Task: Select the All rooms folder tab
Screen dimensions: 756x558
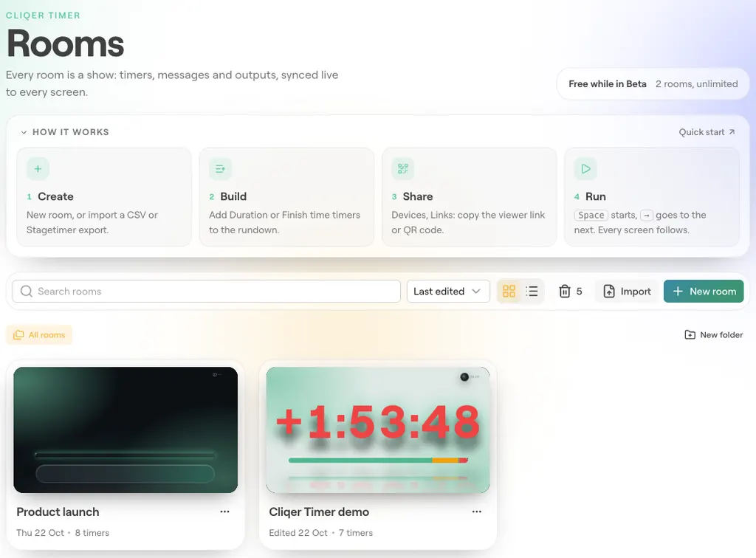Action: (39, 335)
